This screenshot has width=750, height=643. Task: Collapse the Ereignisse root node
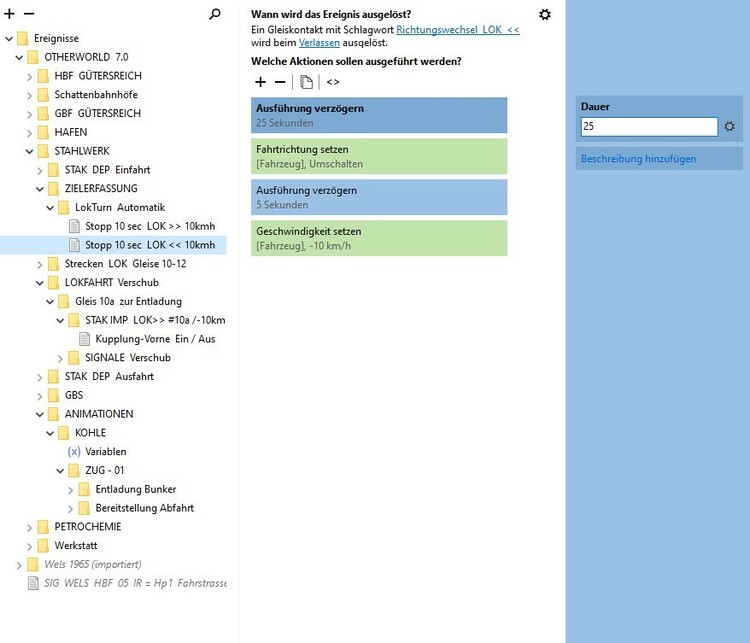coord(9,38)
